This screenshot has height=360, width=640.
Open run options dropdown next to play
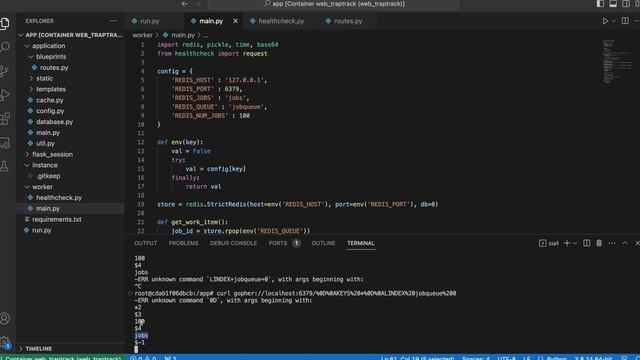coord(613,21)
